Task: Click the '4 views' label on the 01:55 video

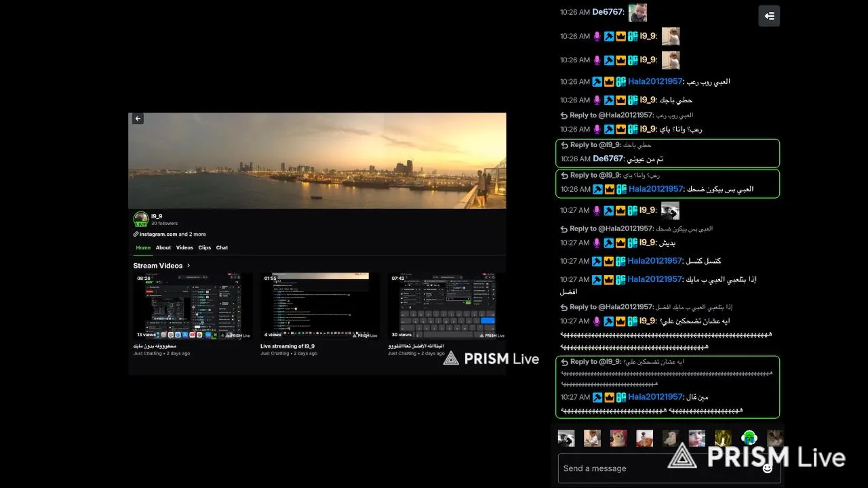Action: (x=273, y=334)
